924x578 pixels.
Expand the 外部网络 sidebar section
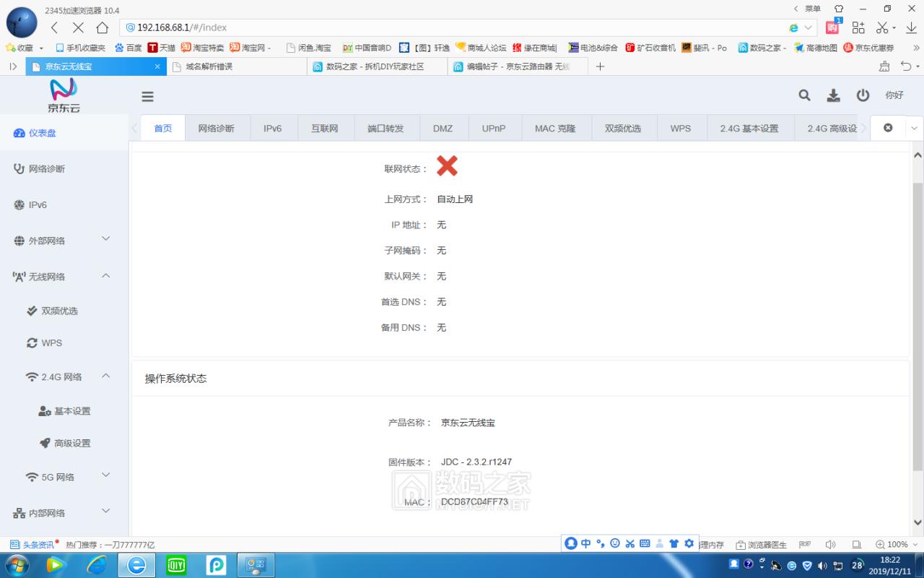pyautogui.click(x=45, y=241)
